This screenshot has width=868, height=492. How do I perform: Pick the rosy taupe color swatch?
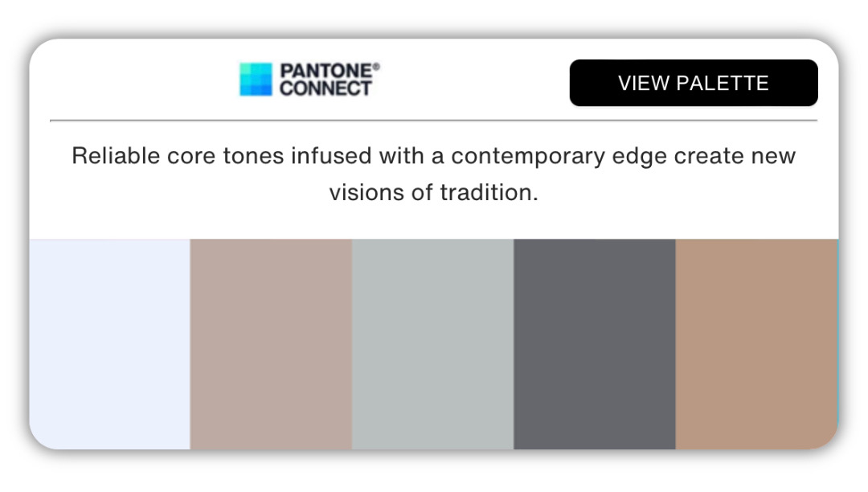point(272,344)
